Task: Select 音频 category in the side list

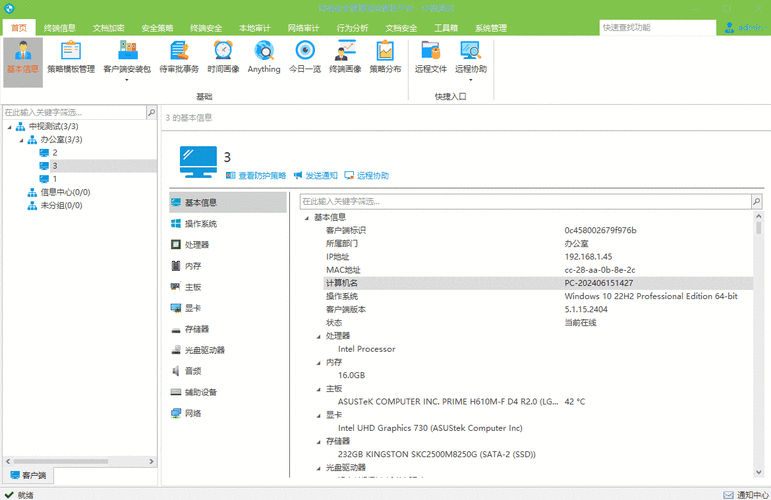Action: click(228, 371)
